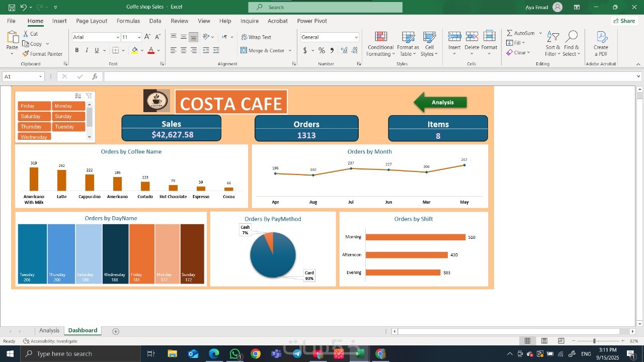The image size is (644, 362).
Task: Toggle the Monday slicer filter
Action: 68,106
